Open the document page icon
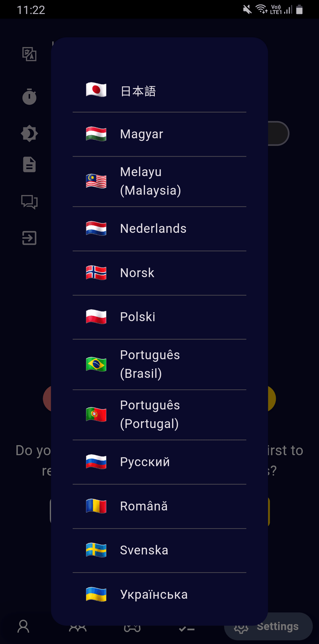Viewport: 319px width, 644px height. click(29, 165)
